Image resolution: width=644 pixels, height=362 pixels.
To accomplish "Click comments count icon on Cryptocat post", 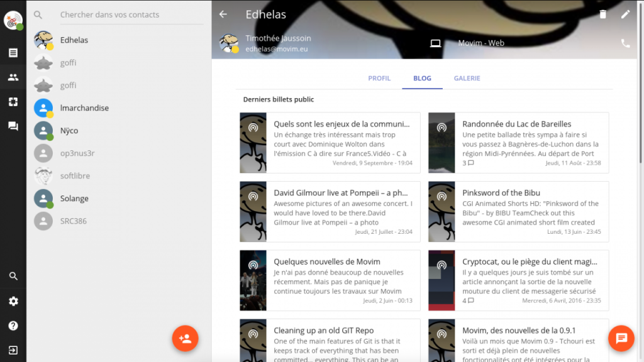I will click(470, 301).
